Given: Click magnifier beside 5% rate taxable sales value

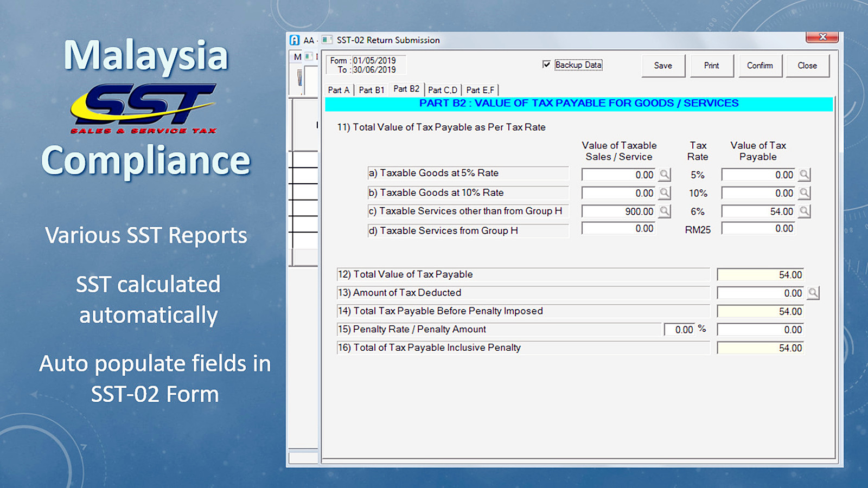Looking at the screenshot, I should [x=665, y=175].
